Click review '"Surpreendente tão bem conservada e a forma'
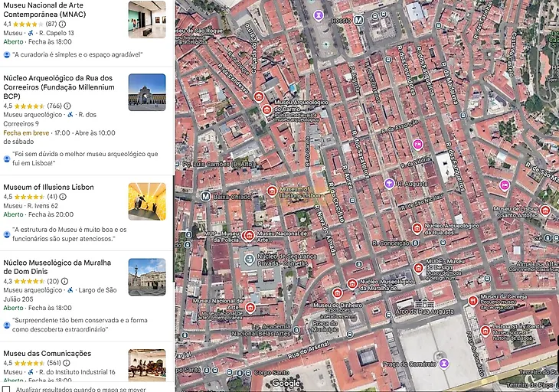The image size is (559, 392). 80,325
